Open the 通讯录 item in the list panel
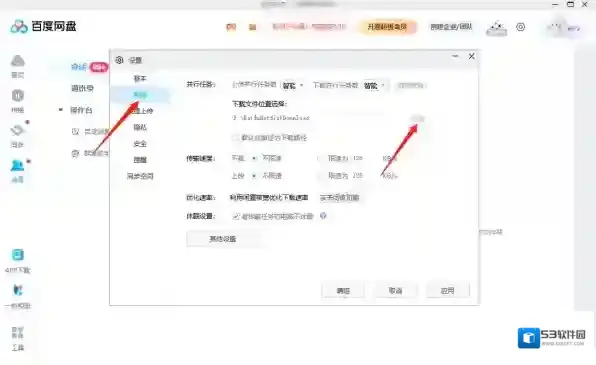The height and width of the screenshot is (365, 596). (x=82, y=89)
